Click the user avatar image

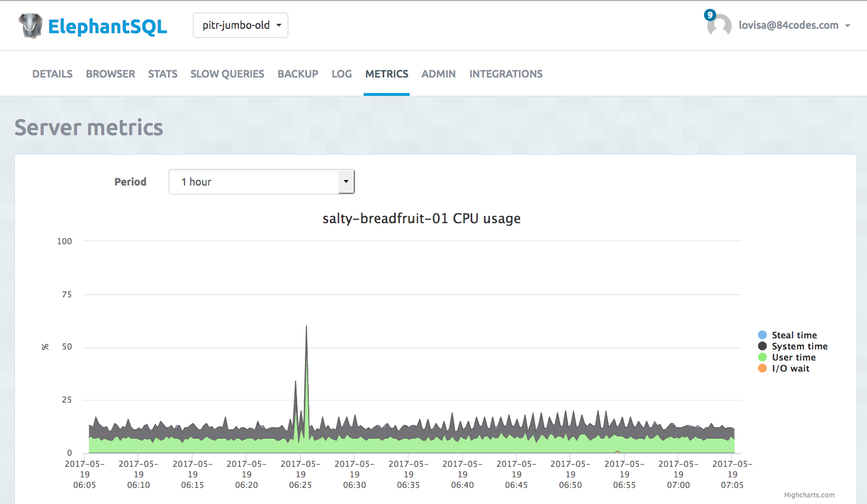tap(719, 25)
